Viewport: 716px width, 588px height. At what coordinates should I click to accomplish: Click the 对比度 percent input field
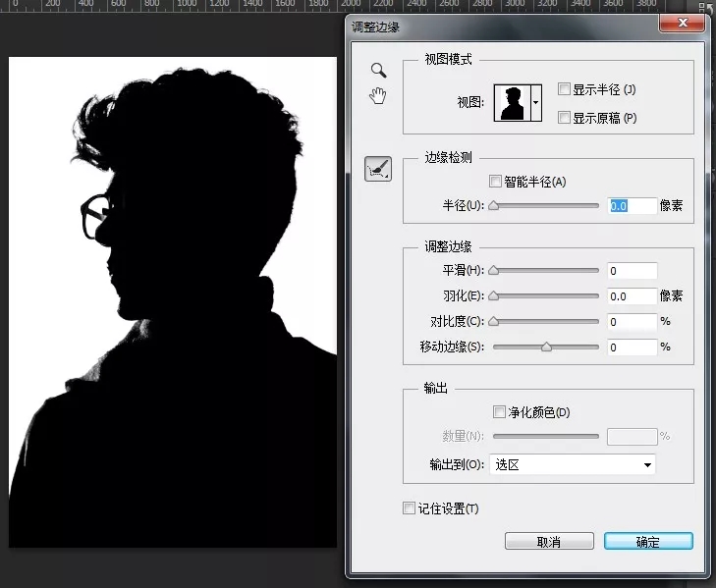point(632,322)
